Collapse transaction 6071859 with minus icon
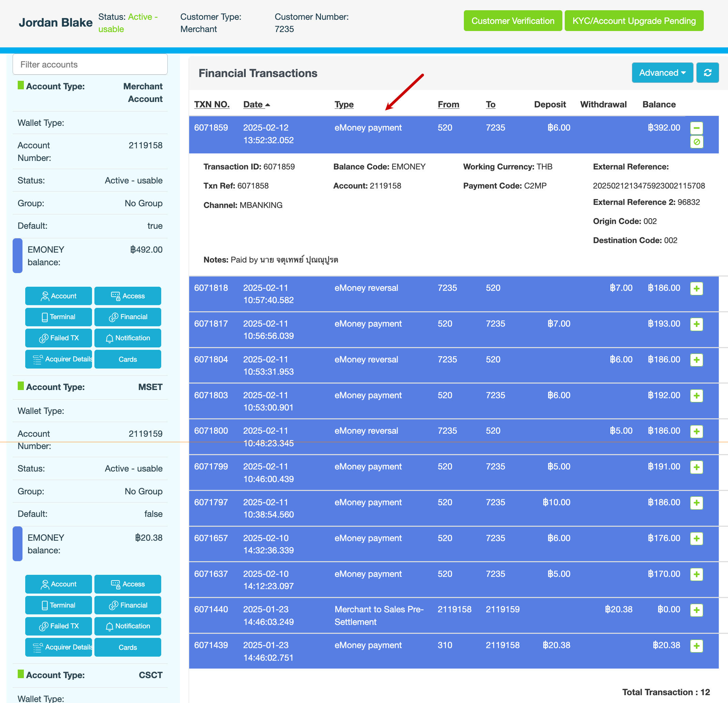Screen dimensions: 728x703 tap(696, 128)
